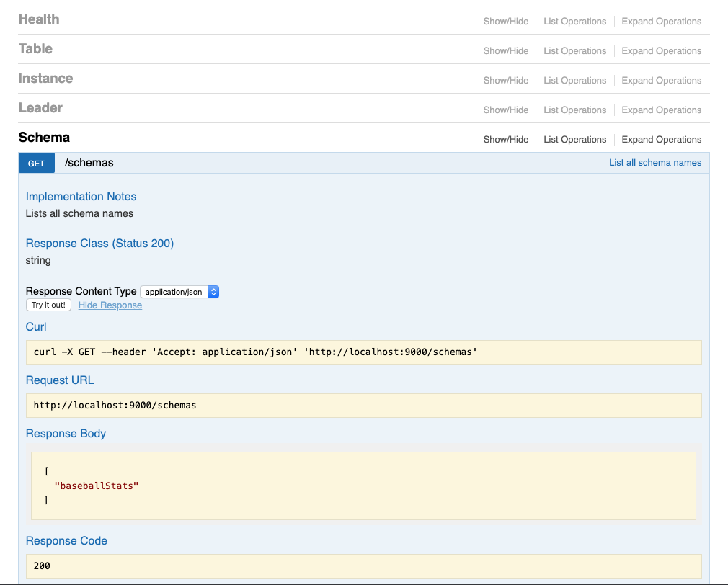This screenshot has width=728, height=585.
Task: Toggle Show/Hide for Schema section
Action: pyautogui.click(x=505, y=140)
